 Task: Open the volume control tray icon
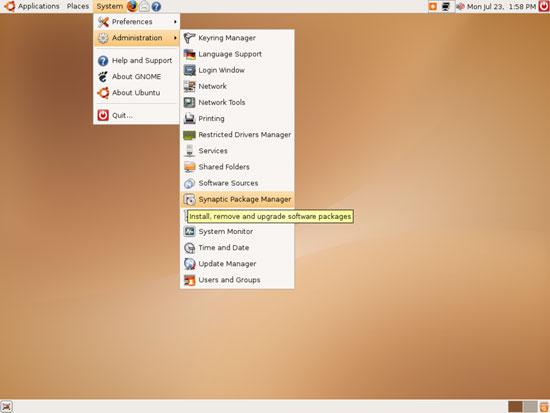pos(461,6)
